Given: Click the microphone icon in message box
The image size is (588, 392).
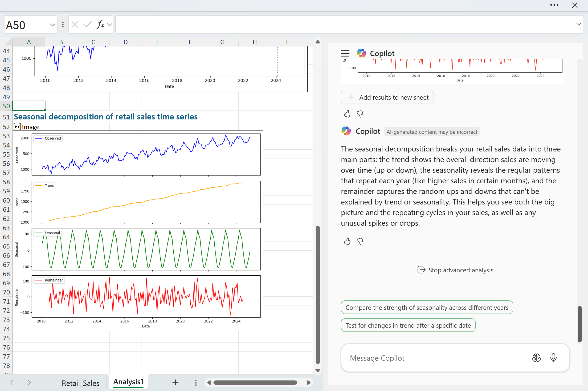Looking at the screenshot, I should coord(553,358).
